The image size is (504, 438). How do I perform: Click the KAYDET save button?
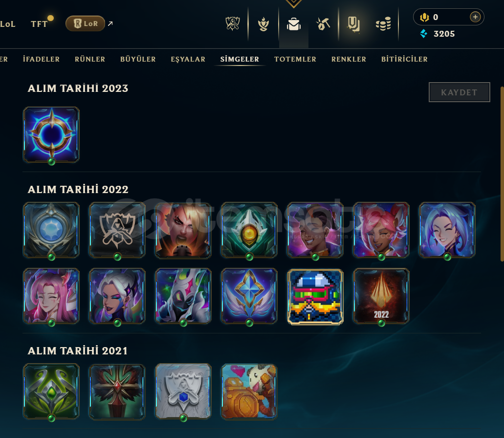[460, 92]
